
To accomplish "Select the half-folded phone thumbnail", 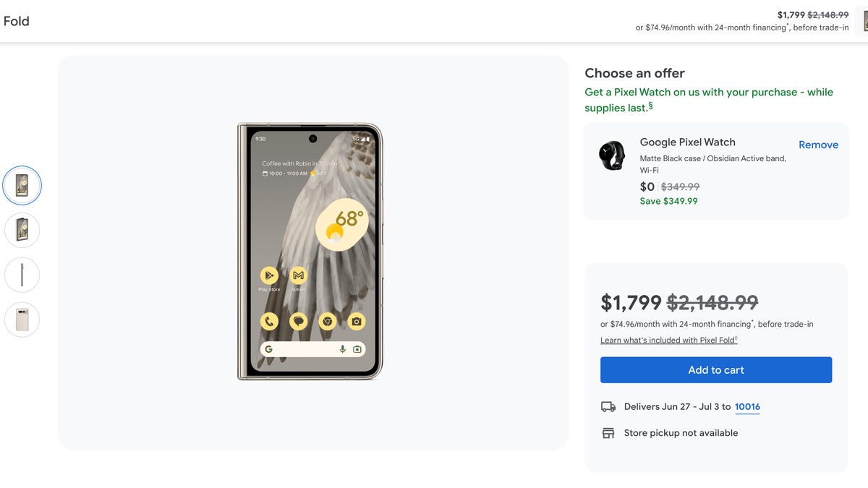I will pyautogui.click(x=22, y=230).
